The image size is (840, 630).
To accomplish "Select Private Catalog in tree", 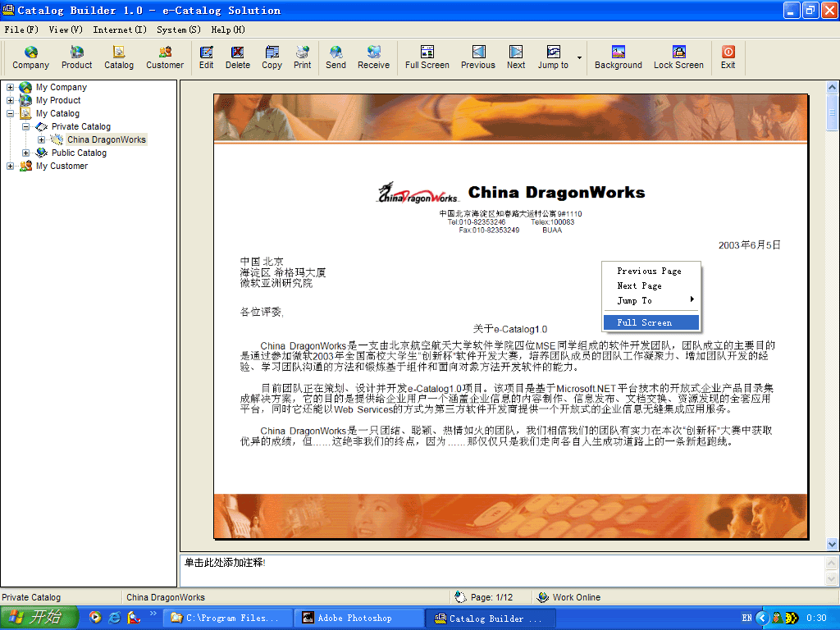I will click(x=81, y=126).
